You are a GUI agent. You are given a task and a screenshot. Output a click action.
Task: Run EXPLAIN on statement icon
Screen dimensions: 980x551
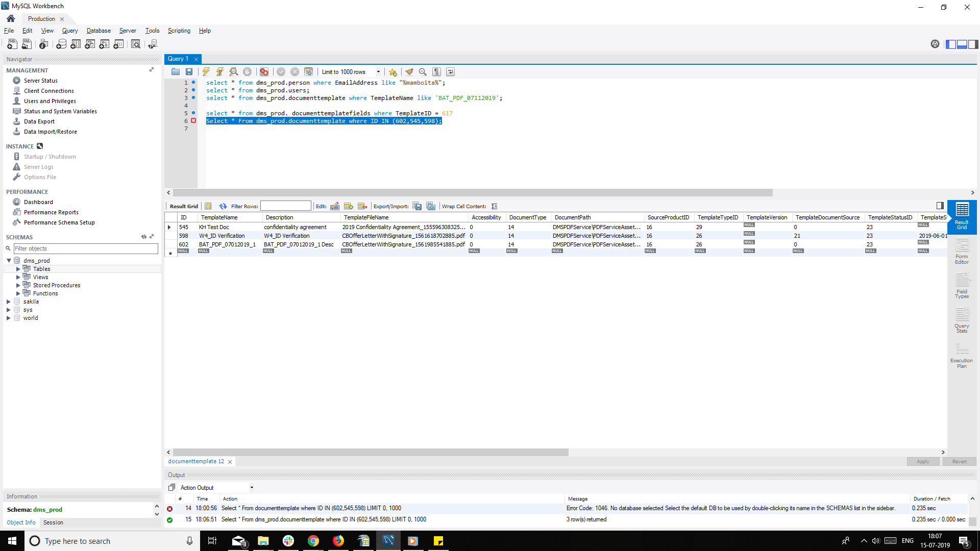[234, 72]
